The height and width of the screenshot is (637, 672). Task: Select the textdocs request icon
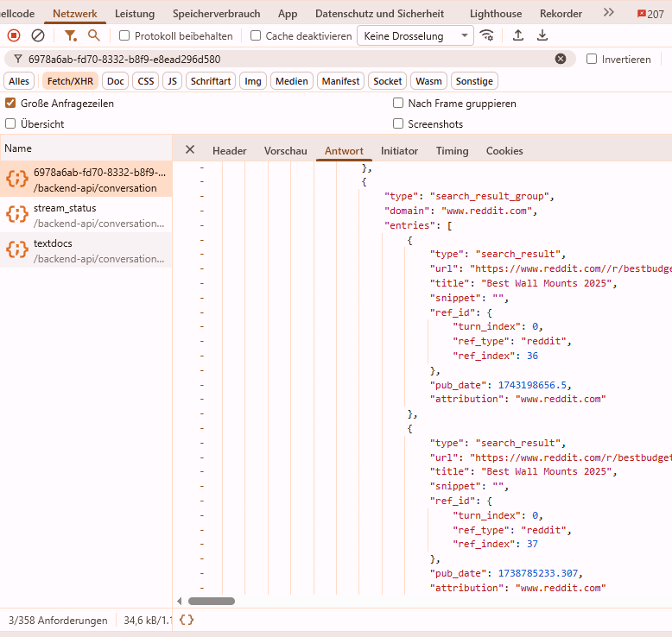coord(16,249)
